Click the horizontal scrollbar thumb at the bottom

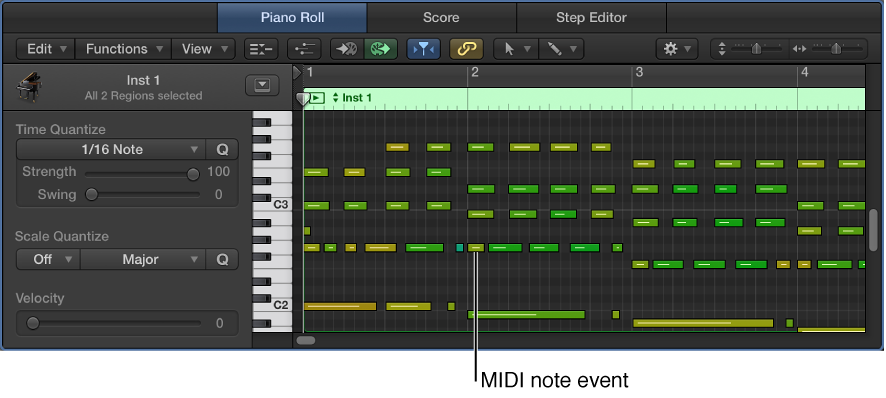[x=306, y=340]
